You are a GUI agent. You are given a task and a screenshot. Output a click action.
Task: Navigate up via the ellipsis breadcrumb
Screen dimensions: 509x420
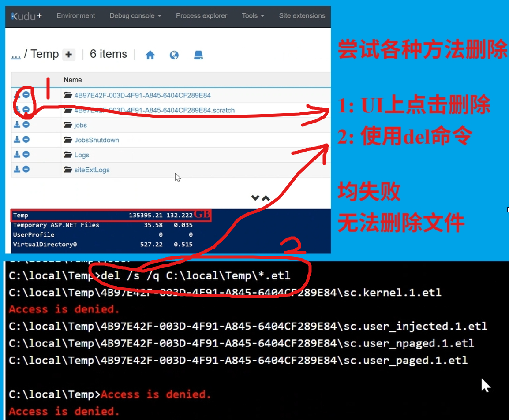click(x=15, y=55)
